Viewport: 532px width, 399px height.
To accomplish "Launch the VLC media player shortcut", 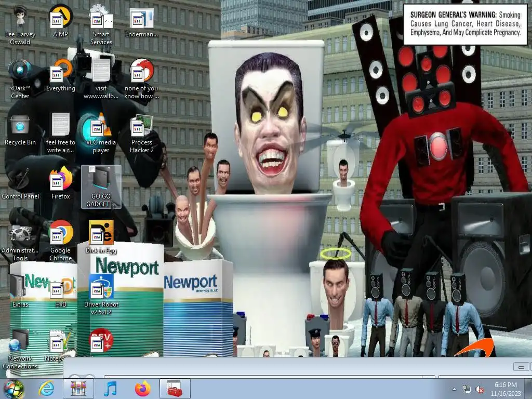I will pos(101,134).
